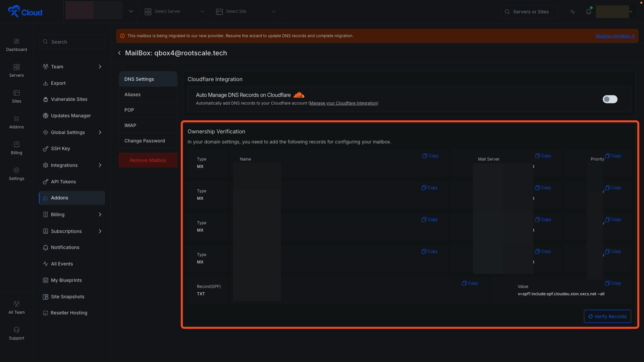The image size is (644, 362).
Task: Click the Verify Records button
Action: click(x=607, y=316)
